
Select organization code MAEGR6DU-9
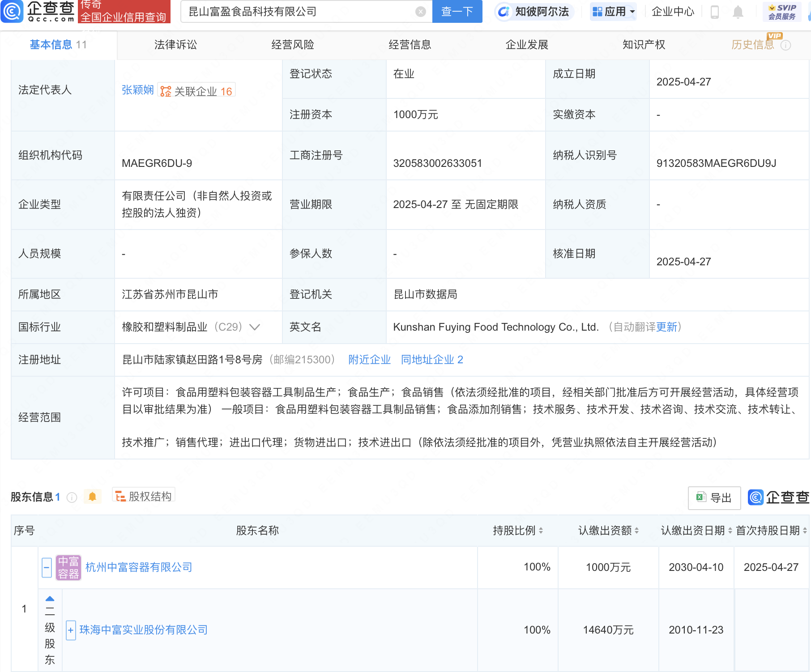[x=157, y=163]
